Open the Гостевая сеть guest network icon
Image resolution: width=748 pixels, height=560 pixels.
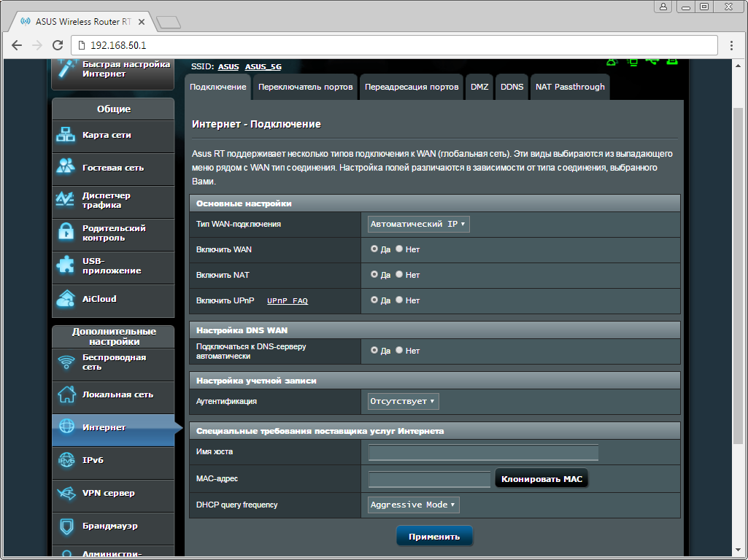click(x=66, y=167)
